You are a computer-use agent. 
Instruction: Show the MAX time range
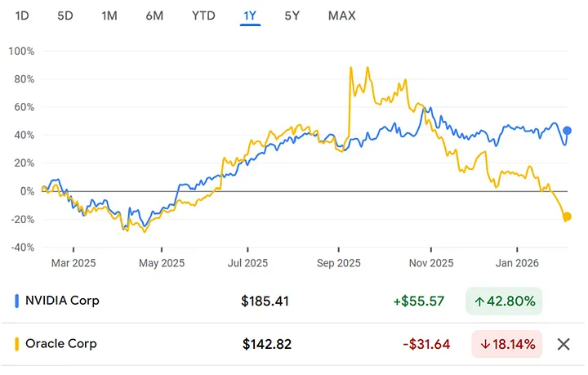coord(341,16)
